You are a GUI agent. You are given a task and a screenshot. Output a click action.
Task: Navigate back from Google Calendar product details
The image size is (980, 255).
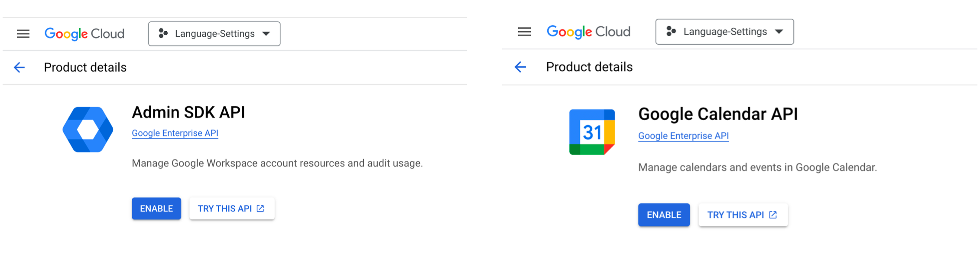pos(520,67)
